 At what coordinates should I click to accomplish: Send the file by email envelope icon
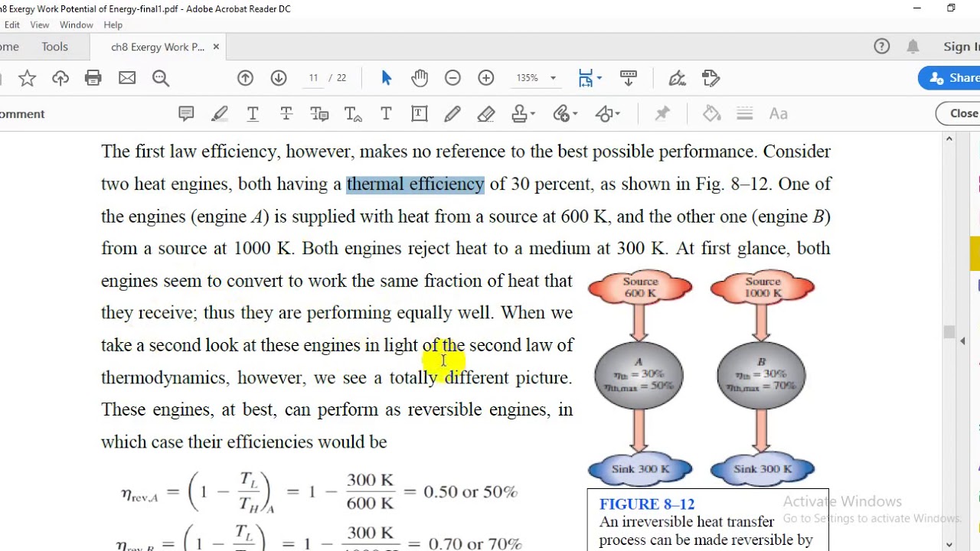(127, 78)
